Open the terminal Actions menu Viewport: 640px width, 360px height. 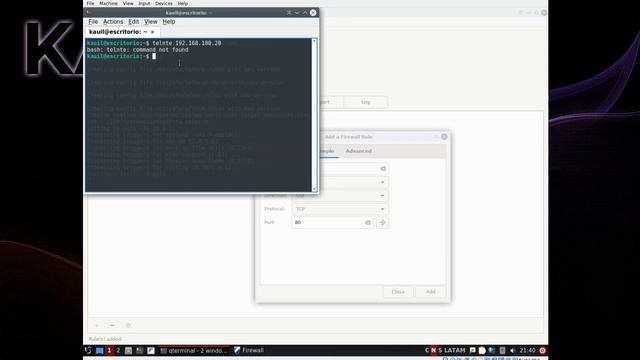(113, 22)
